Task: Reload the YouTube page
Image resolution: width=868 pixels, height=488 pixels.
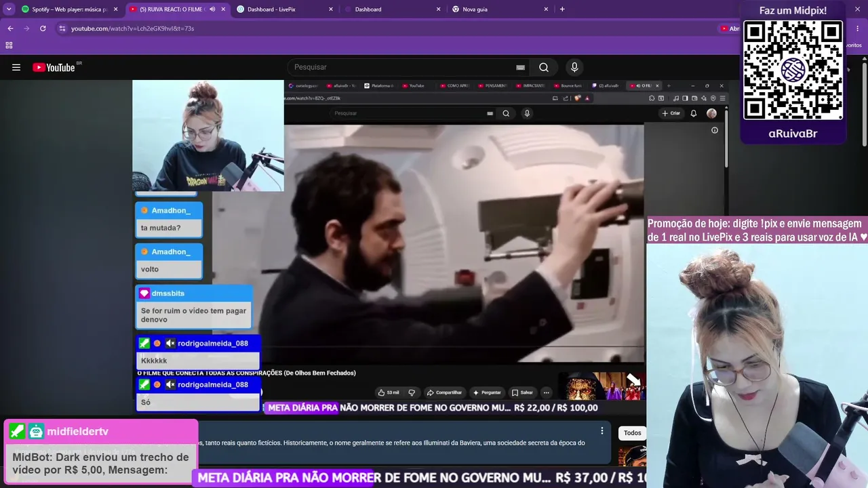Action: click(43, 28)
